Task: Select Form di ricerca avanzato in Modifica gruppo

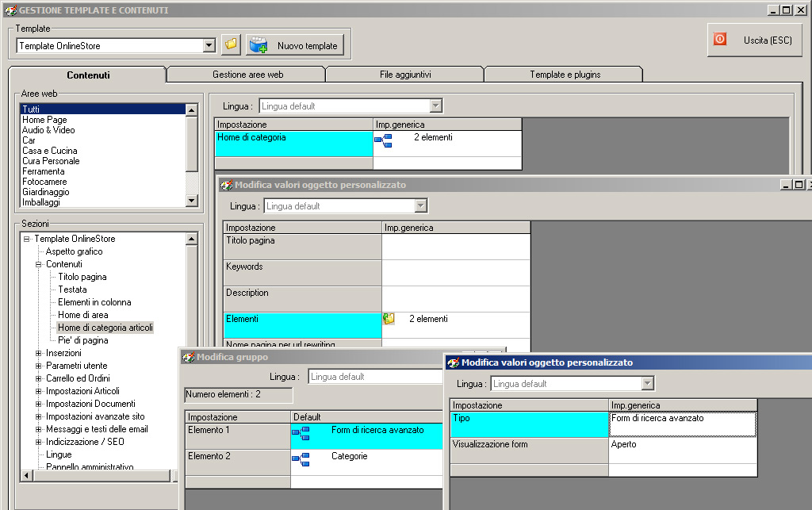Action: click(377, 430)
